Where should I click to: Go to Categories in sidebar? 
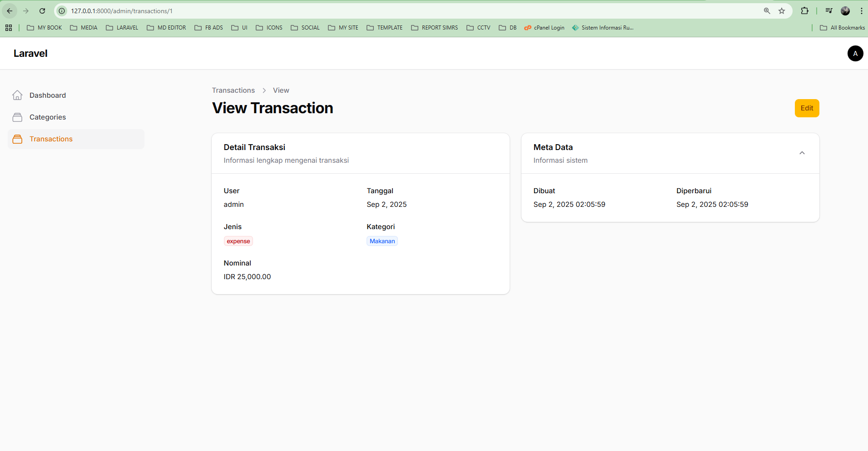pyautogui.click(x=48, y=117)
